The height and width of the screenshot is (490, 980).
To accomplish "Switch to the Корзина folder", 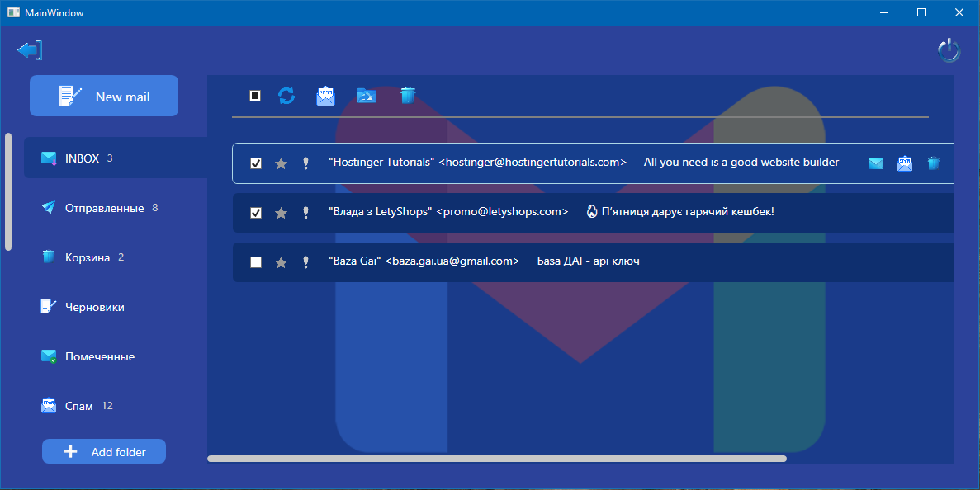I will (93, 257).
